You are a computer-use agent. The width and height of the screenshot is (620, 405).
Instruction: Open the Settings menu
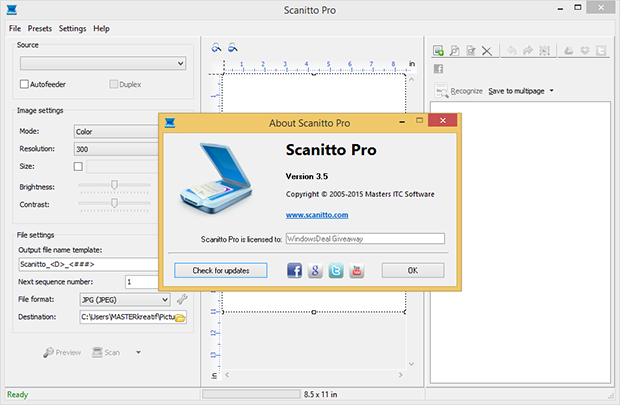(x=72, y=28)
